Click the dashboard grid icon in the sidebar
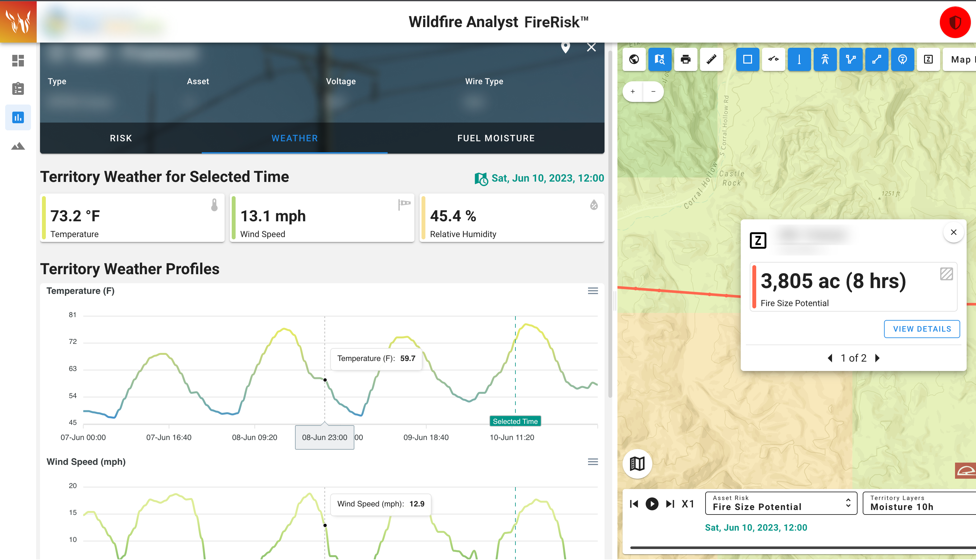This screenshot has height=560, width=976. coord(18,60)
